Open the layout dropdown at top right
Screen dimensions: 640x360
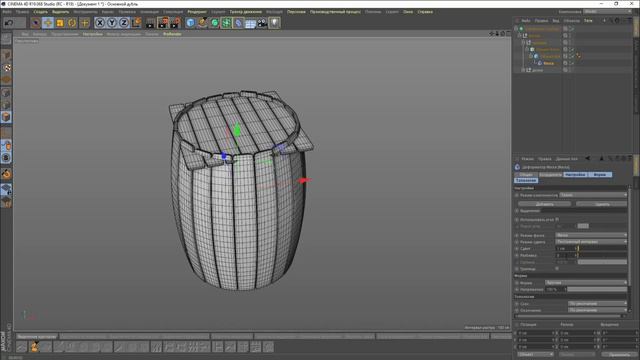click(607, 12)
